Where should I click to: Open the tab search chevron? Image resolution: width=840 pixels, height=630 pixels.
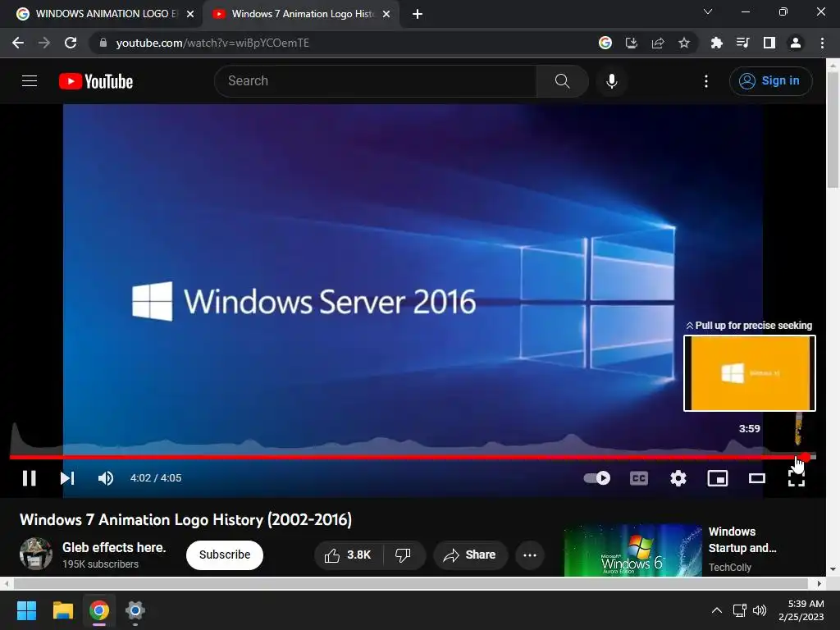click(708, 11)
